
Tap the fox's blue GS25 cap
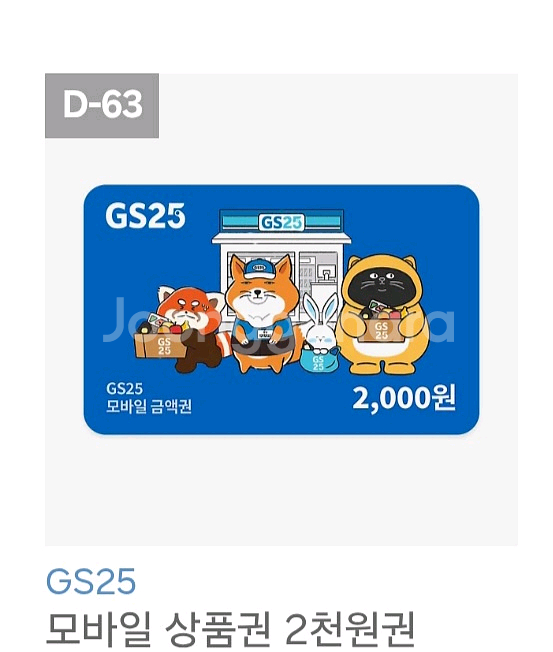click(x=259, y=269)
